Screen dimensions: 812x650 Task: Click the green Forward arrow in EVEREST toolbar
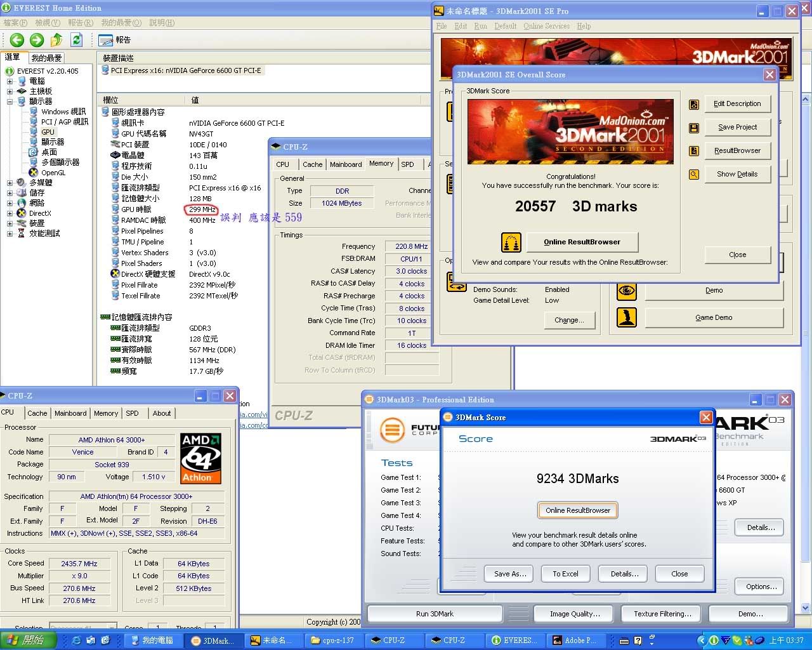point(37,40)
